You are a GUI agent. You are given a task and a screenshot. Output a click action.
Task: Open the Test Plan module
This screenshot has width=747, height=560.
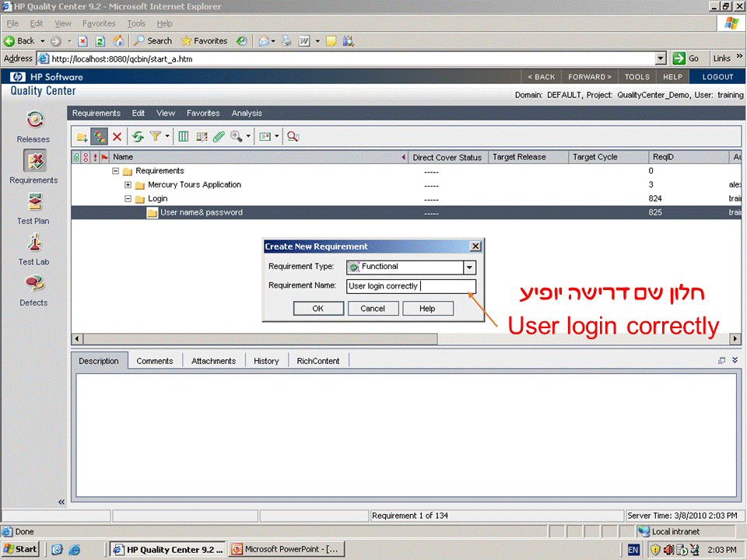click(x=33, y=208)
